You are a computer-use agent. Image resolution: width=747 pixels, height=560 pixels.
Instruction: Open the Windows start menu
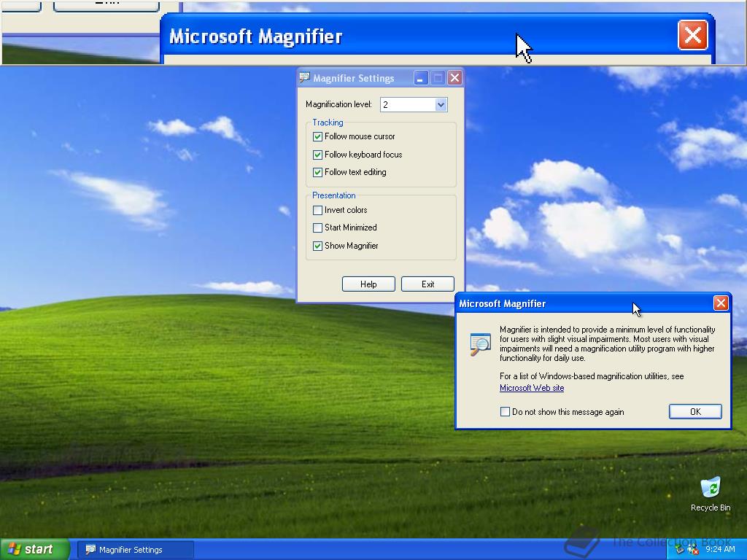(34, 549)
